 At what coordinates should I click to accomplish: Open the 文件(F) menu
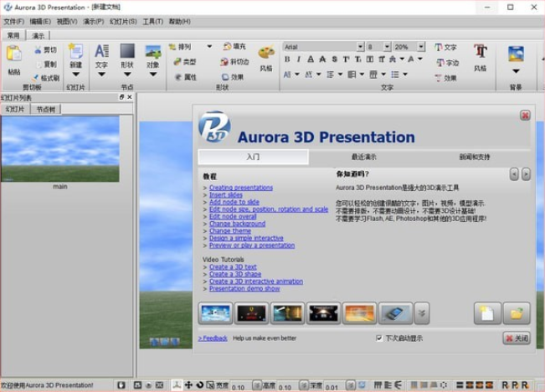13,21
